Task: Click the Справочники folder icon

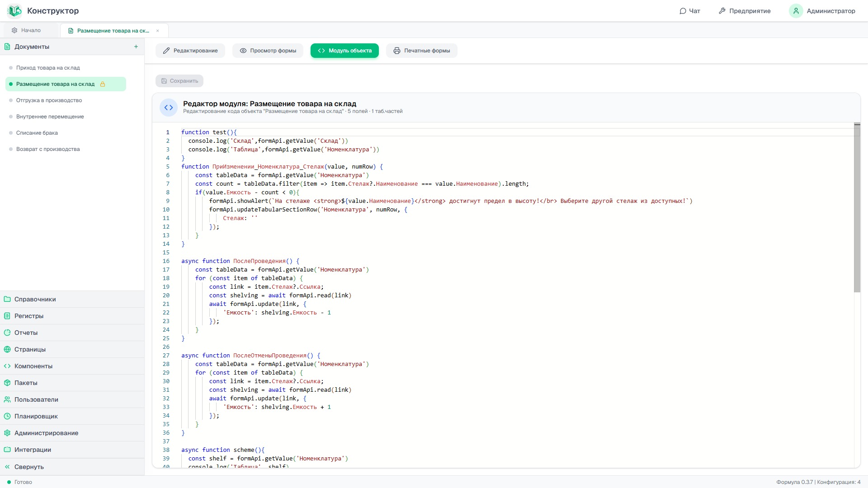Action: [7, 299]
